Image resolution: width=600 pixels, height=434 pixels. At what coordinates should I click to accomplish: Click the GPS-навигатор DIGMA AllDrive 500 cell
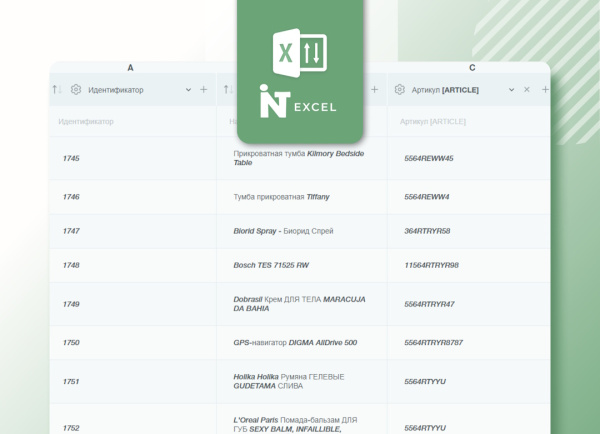[294, 342]
